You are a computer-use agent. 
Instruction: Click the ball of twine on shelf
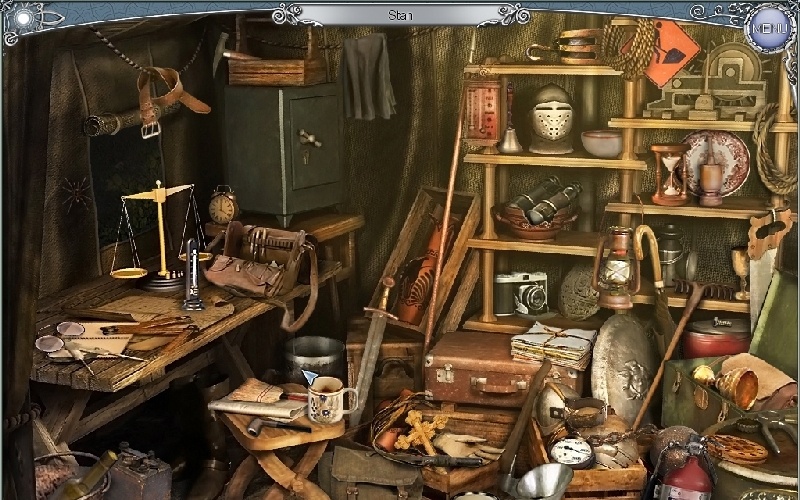578,294
